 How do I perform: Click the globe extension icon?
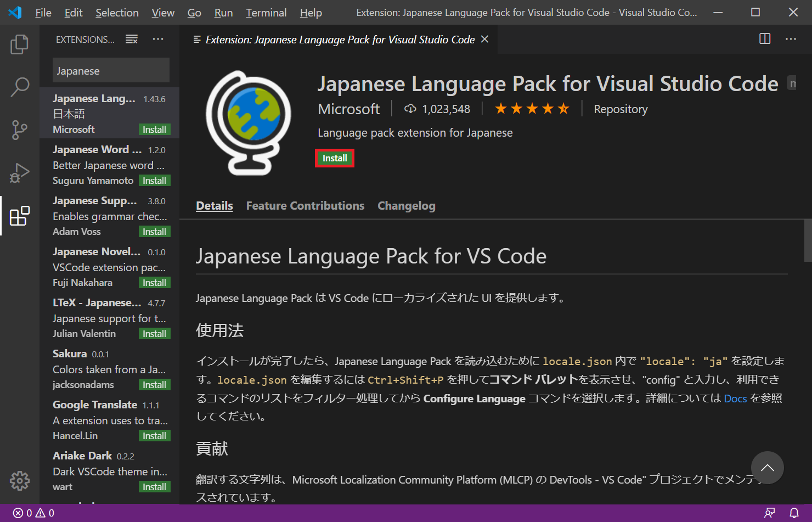coord(249,123)
